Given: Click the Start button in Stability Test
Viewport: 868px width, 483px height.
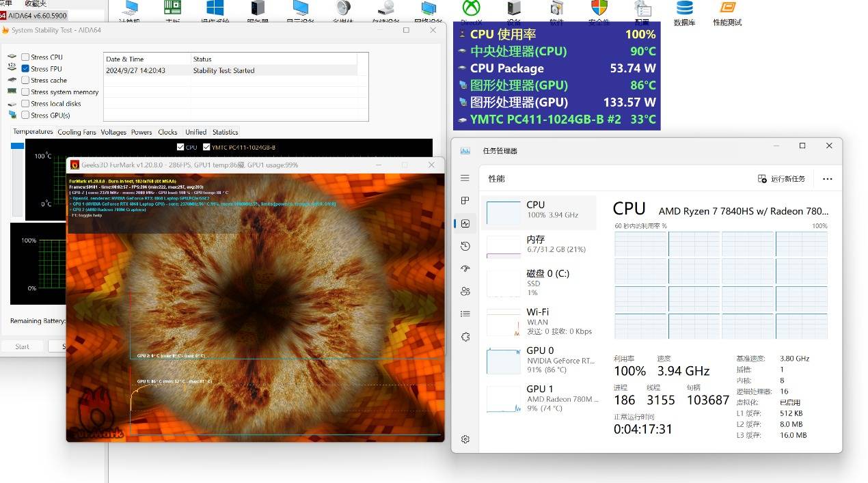Looking at the screenshot, I should [x=23, y=346].
